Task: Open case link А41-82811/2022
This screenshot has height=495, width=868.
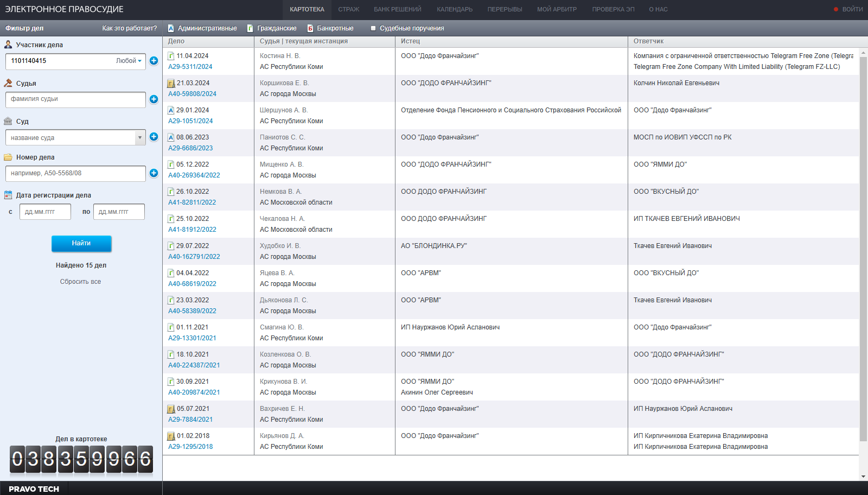Action: coord(192,202)
